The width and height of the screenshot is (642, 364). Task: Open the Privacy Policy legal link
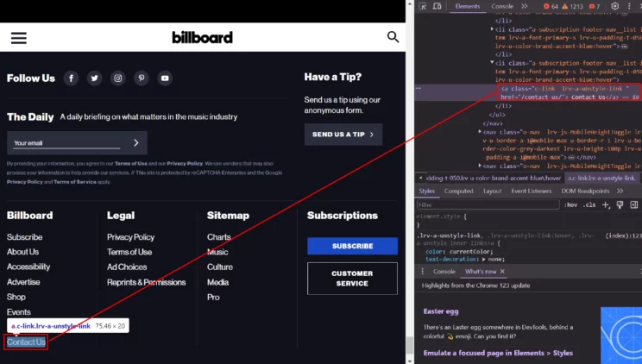coord(130,237)
